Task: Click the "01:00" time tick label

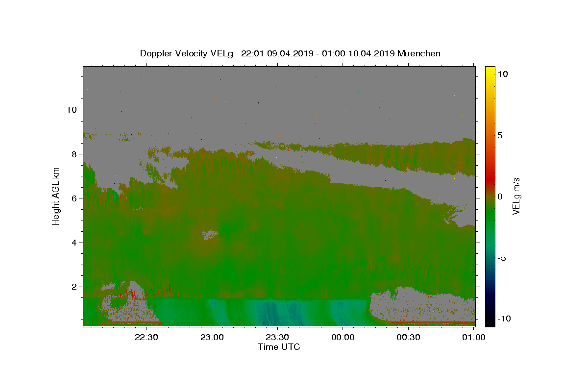Action: coord(474,337)
